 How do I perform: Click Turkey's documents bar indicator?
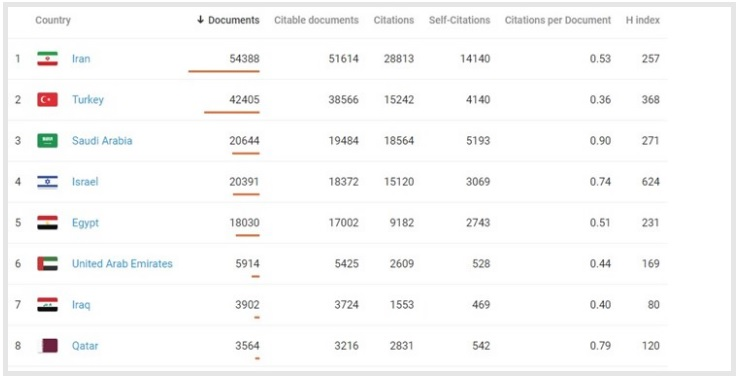tap(232, 112)
